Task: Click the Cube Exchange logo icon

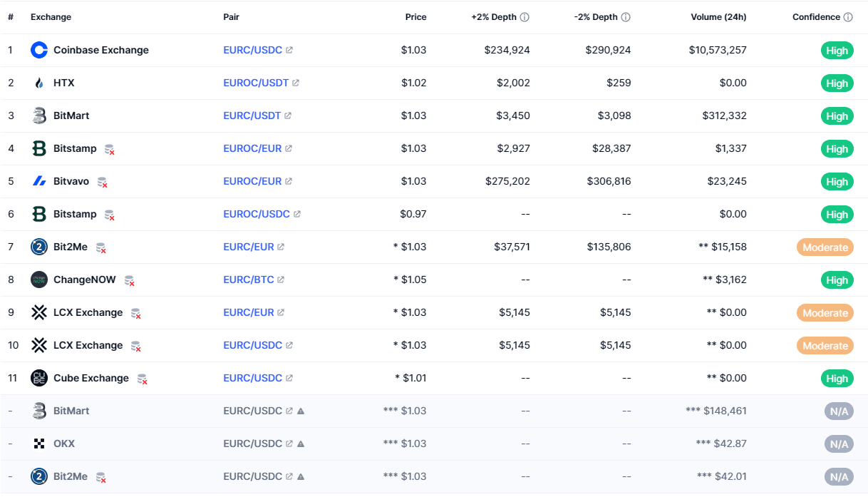Action: tap(39, 378)
